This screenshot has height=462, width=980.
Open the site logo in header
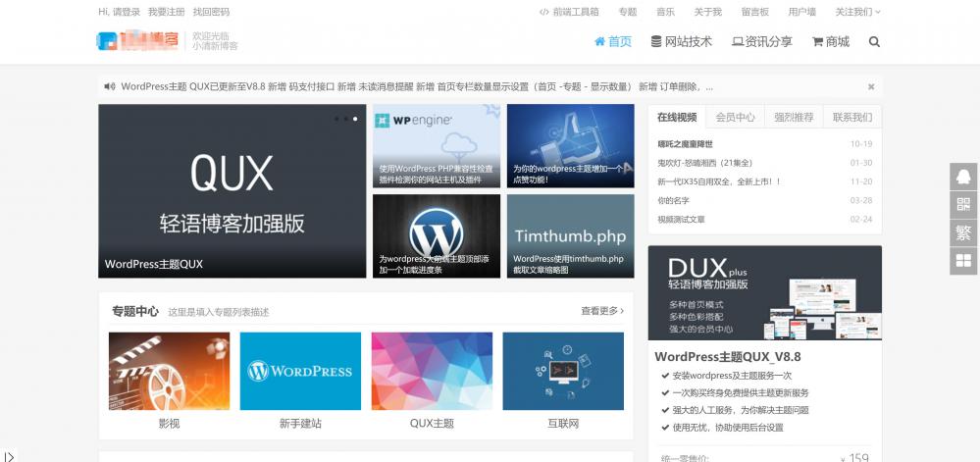(x=137, y=40)
